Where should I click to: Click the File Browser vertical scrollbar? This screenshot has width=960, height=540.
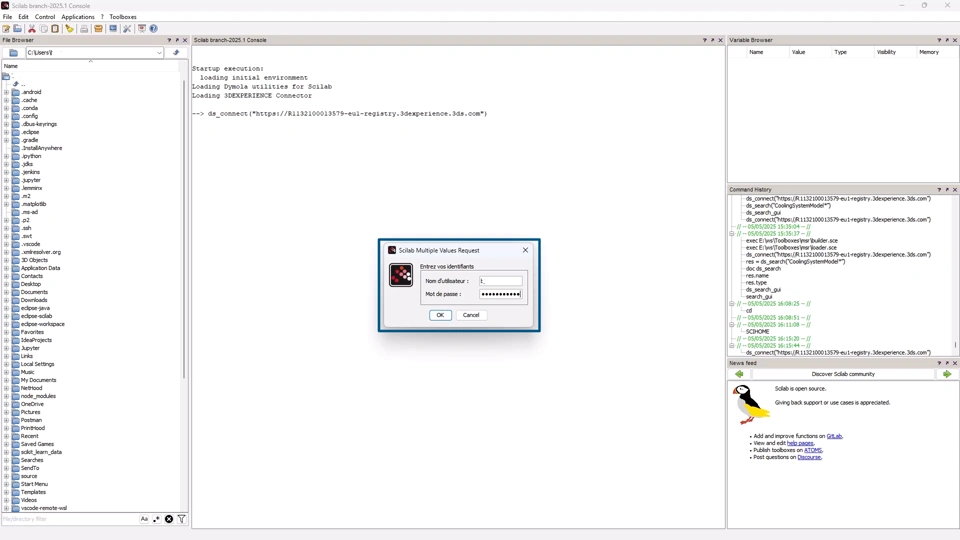(184, 228)
